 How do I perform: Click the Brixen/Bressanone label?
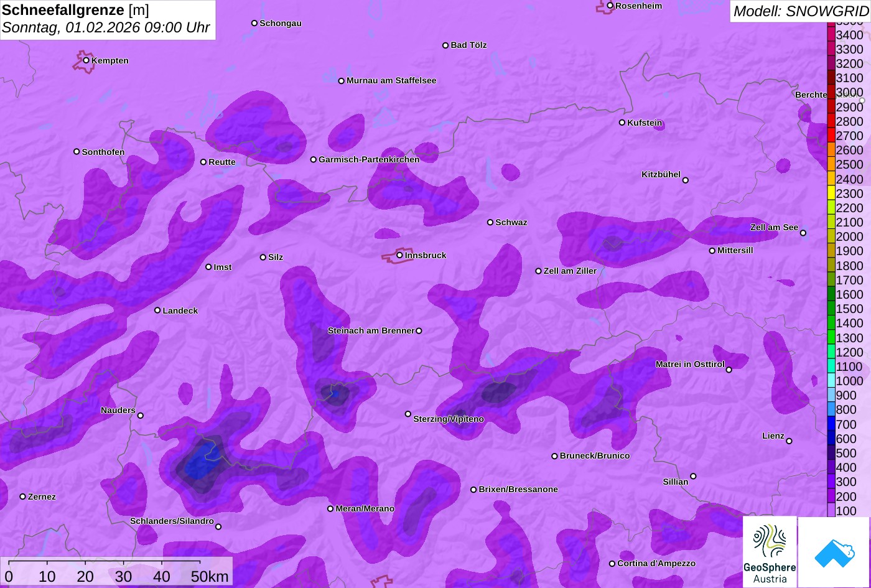[x=518, y=490]
